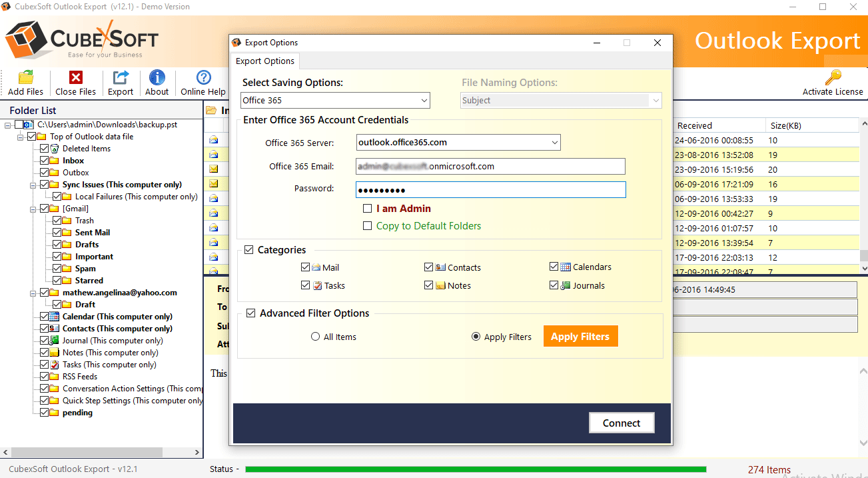868x478 pixels.
Task: Collapse the Top of Outlook data file node
Action: click(21, 137)
